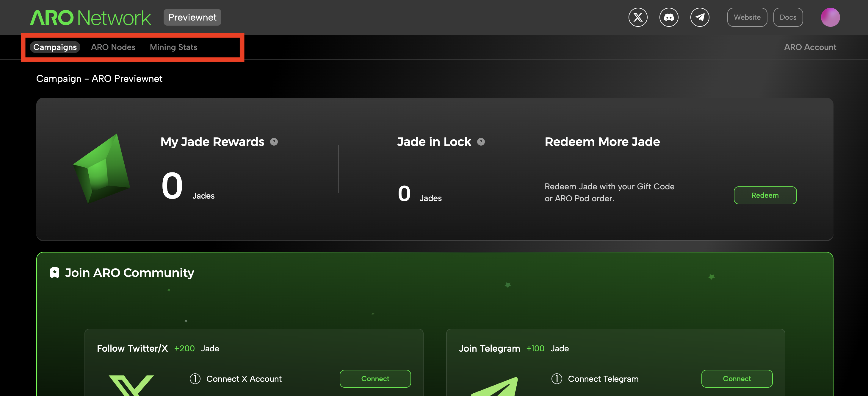
Task: Click the 'Join ARO Community' heading
Action: click(129, 272)
